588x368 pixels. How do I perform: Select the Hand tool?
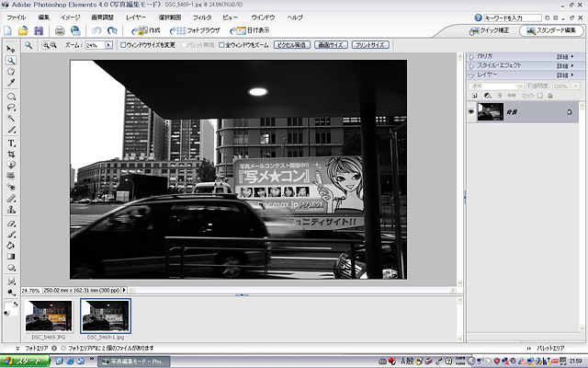tap(11, 72)
